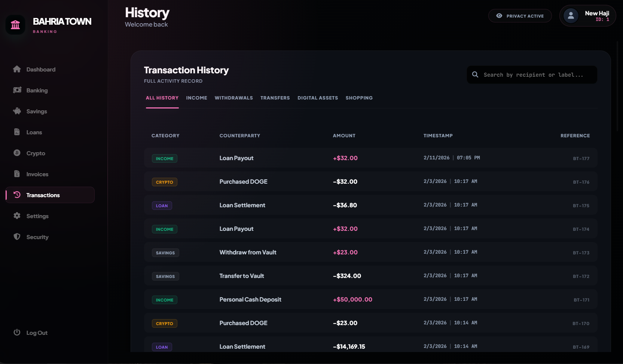This screenshot has height=364, width=623.
Task: Select the Digital Assets tab
Action: [318, 98]
